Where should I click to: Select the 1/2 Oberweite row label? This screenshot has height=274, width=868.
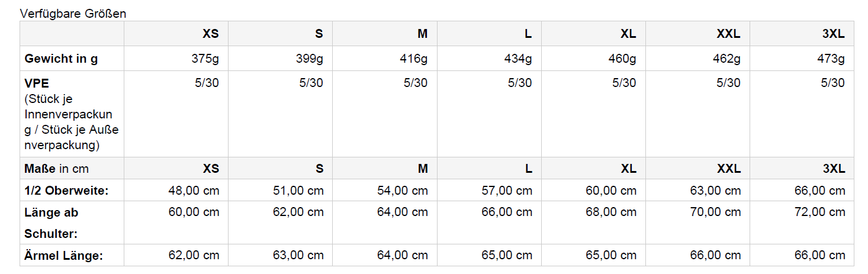click(x=66, y=191)
